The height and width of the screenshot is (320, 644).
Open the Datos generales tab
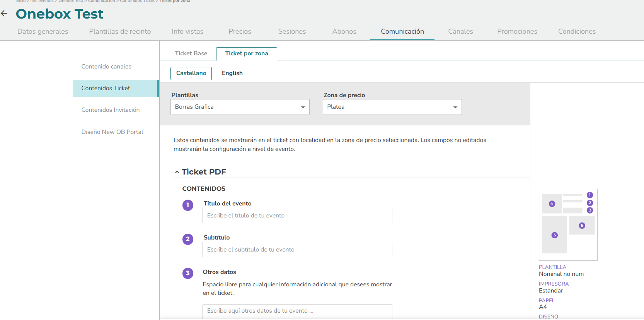tap(43, 31)
